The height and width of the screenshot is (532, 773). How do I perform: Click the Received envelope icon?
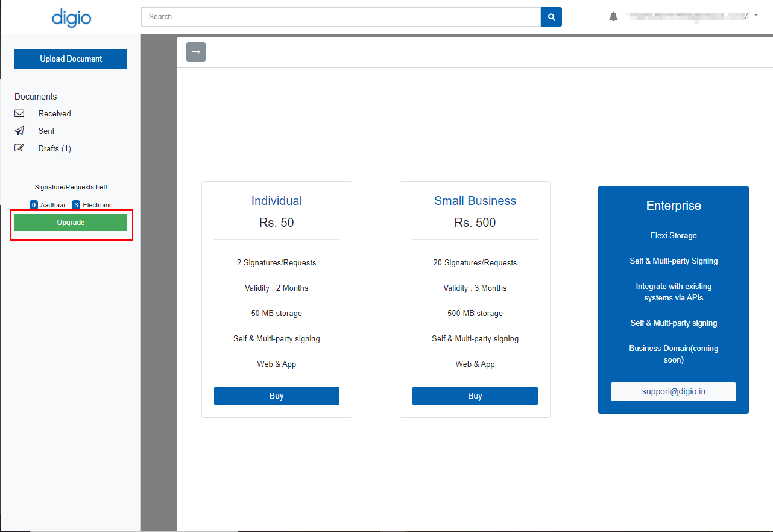(19, 113)
